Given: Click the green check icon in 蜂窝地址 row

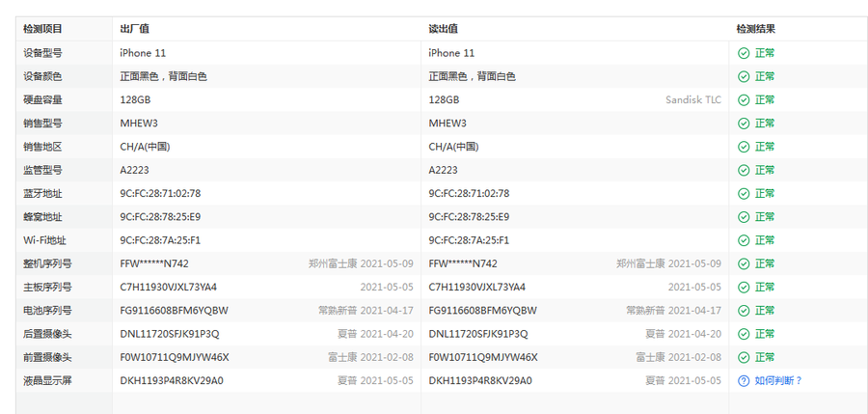Looking at the screenshot, I should pos(744,217).
